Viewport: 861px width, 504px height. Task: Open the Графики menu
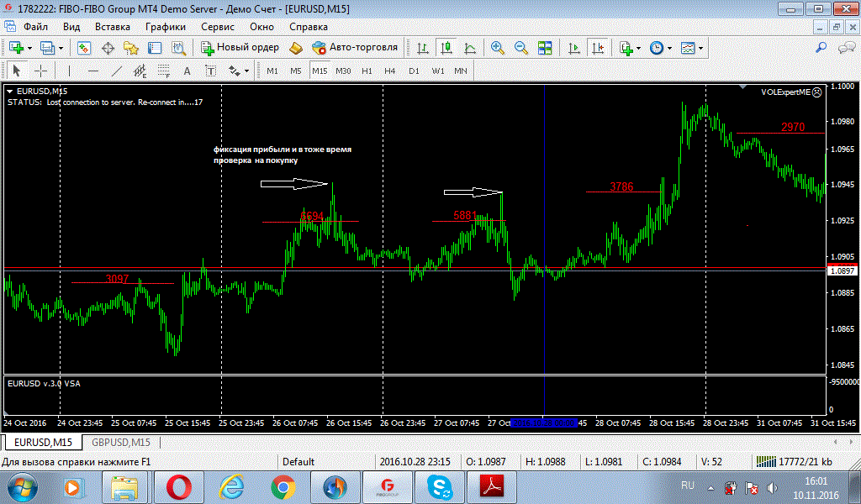[x=166, y=26]
